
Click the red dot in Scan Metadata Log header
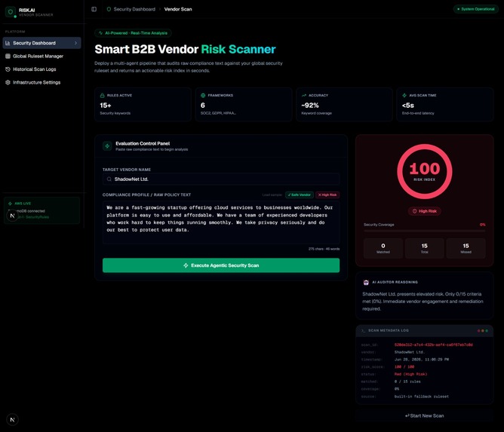[478, 330]
